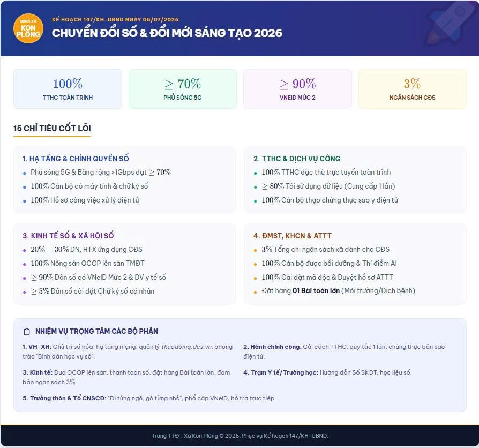The image size is (479, 448).
Task: Click the TTHC & Dịch vụ công title
Action: tap(297, 159)
